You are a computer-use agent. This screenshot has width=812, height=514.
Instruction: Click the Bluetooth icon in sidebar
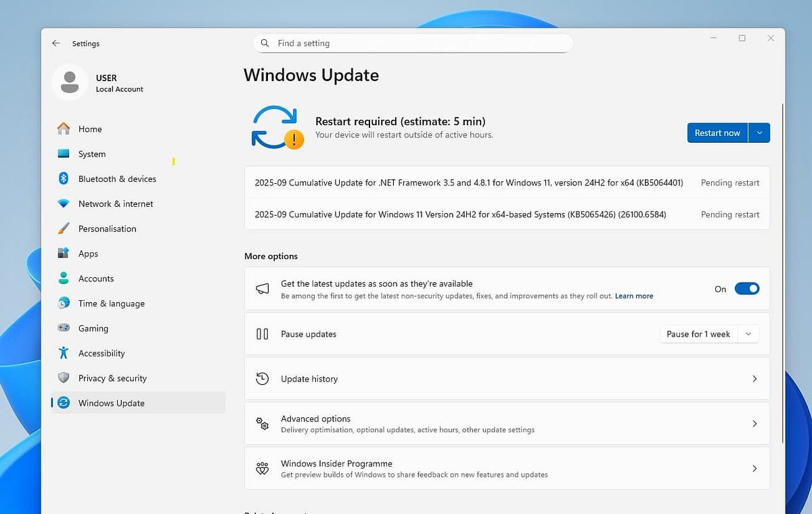point(64,179)
